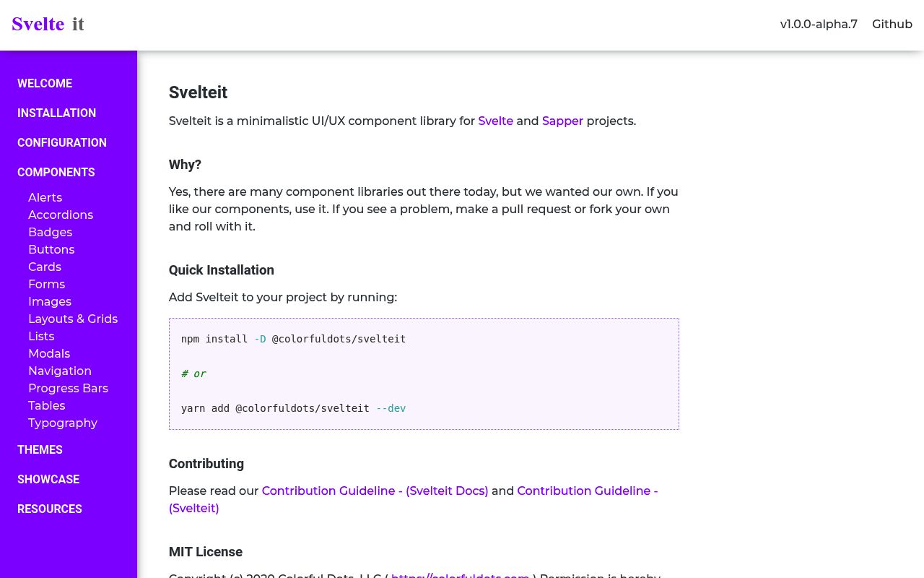Open the Alerts component page
The width and height of the screenshot is (924, 578).
tap(45, 197)
